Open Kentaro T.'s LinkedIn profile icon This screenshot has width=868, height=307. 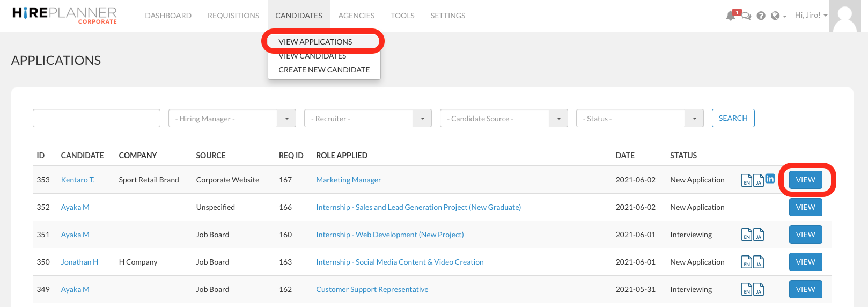pos(770,179)
